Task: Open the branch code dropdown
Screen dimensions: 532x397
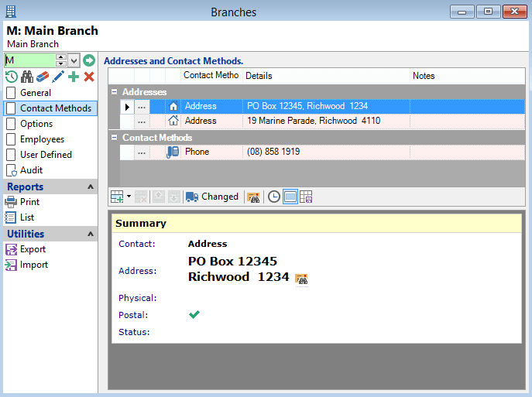Action: click(74, 60)
